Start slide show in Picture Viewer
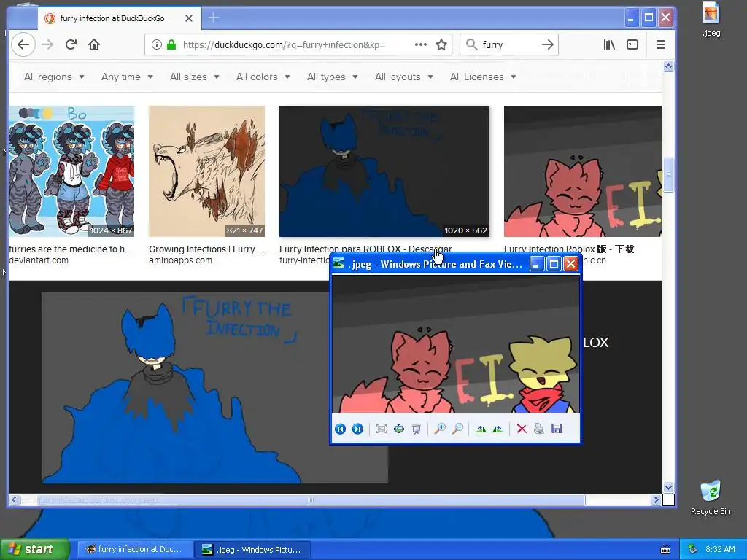The image size is (747, 560). point(417,429)
